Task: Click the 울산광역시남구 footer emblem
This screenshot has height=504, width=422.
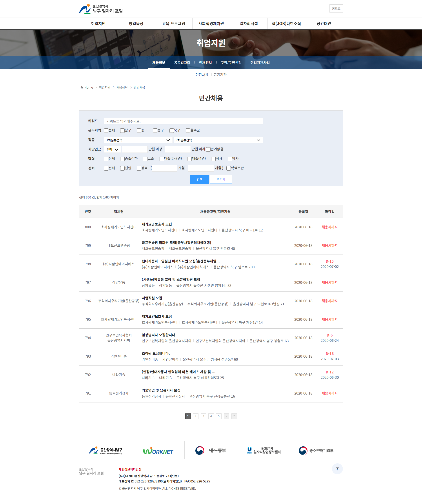Action: pos(106,450)
